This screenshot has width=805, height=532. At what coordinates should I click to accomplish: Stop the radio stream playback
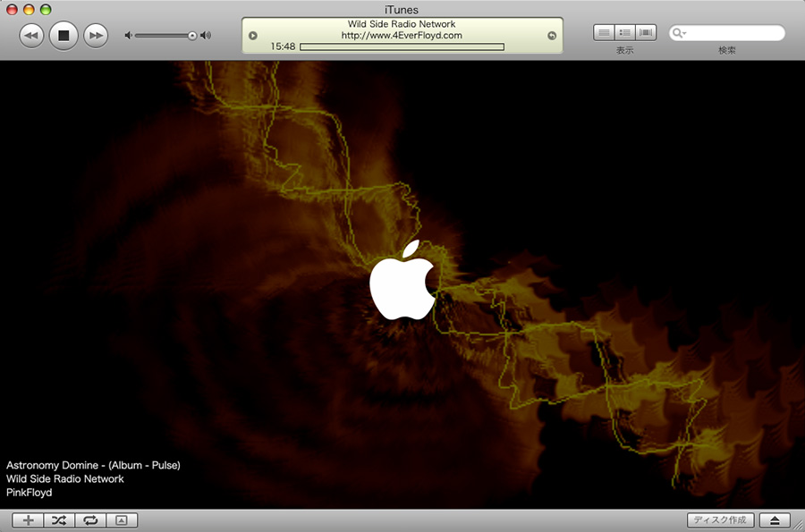point(64,35)
